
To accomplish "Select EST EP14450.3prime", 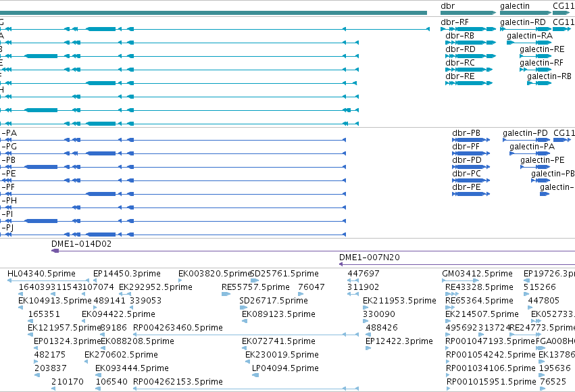I will tap(127, 274).
